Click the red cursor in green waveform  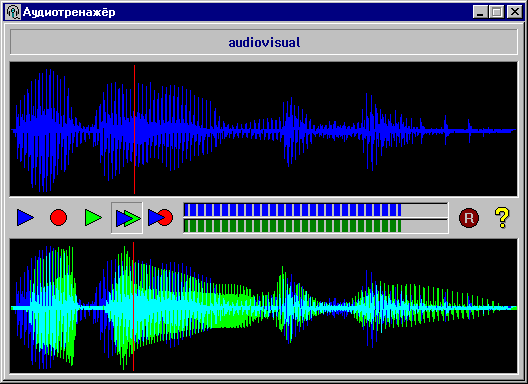coord(133,307)
